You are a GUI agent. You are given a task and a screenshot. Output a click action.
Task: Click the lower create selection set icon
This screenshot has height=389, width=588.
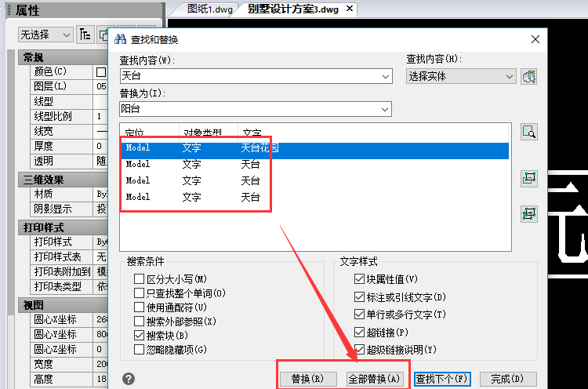[528, 214]
